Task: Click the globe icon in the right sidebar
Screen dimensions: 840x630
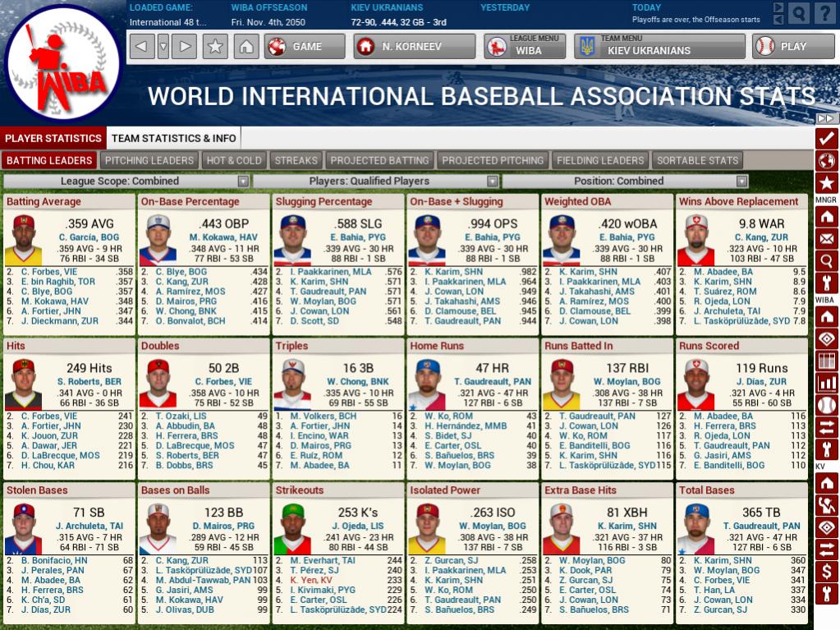Action: tap(827, 160)
